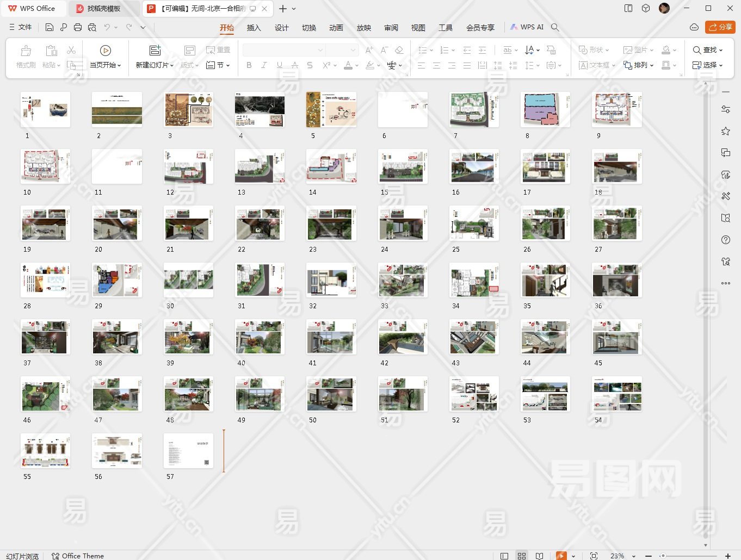
Task: Click the Save icon in quick access toolbar
Action: point(50,27)
